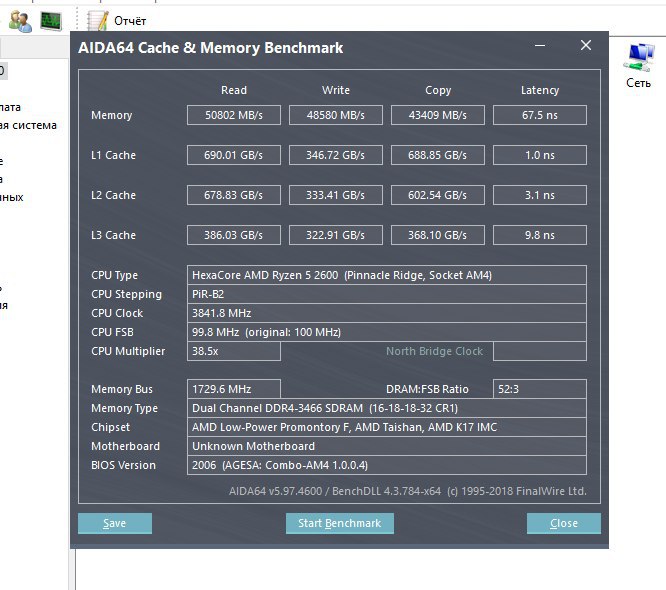Start Benchmark in AIDA64 dialog
Image resolution: width=666 pixels, height=590 pixels.
(340, 523)
